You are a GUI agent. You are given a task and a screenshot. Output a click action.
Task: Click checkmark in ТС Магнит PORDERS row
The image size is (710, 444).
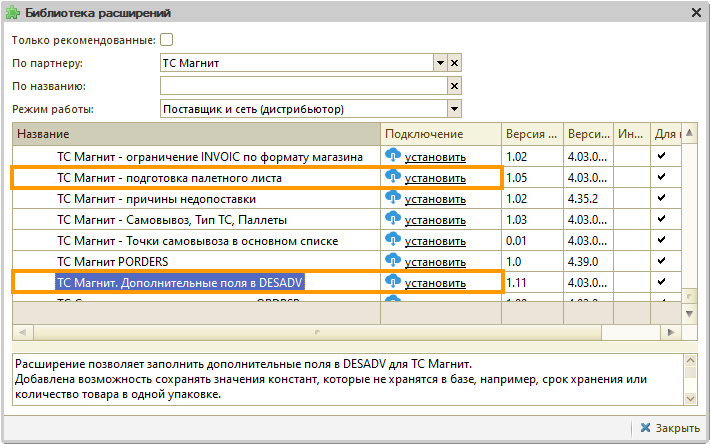click(661, 261)
